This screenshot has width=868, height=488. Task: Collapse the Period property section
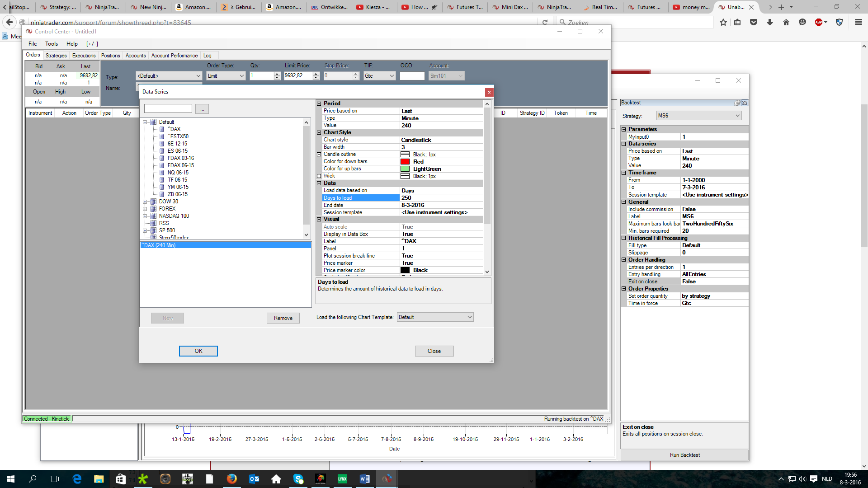[x=319, y=103]
